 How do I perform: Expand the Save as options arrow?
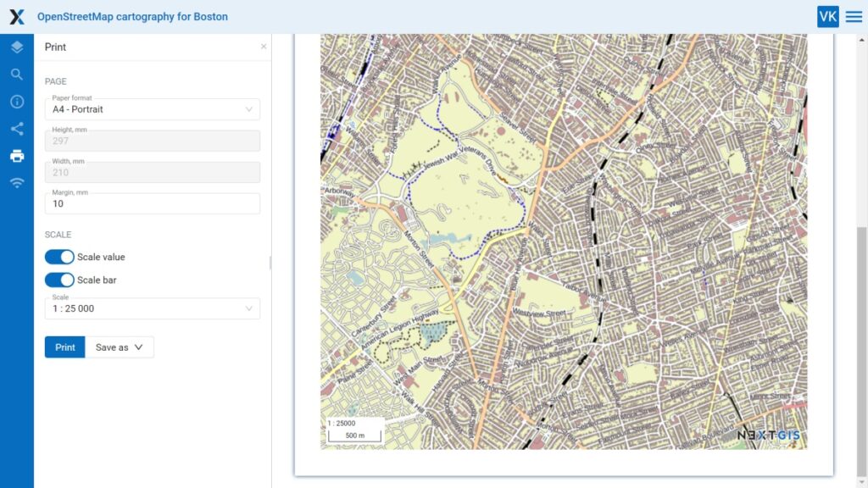coord(138,347)
